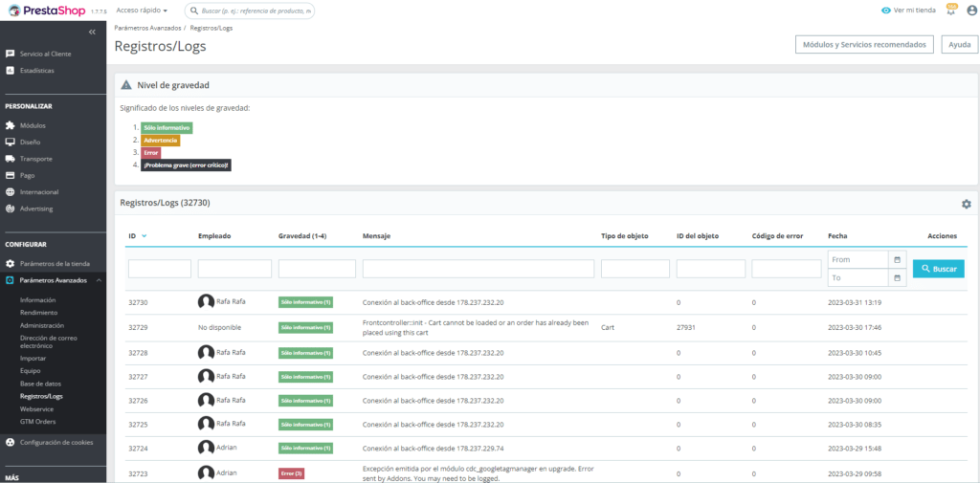Open the user profile avatar icon
The image size is (980, 483).
point(971,11)
